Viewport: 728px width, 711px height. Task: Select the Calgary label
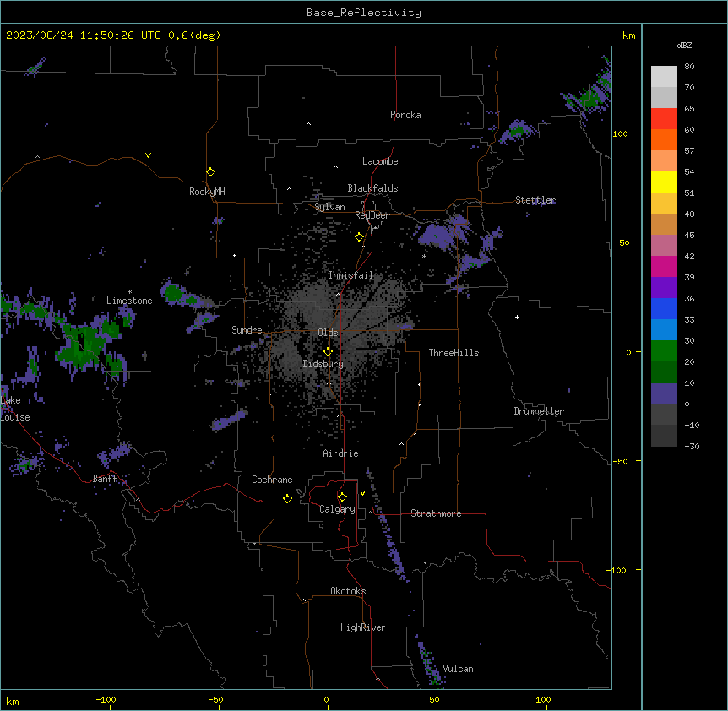pyautogui.click(x=337, y=509)
